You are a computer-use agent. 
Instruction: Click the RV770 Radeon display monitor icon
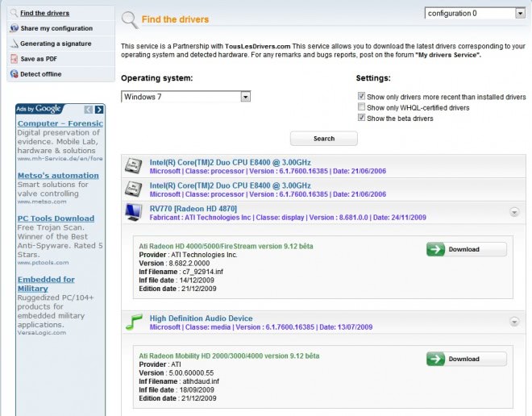point(133,212)
